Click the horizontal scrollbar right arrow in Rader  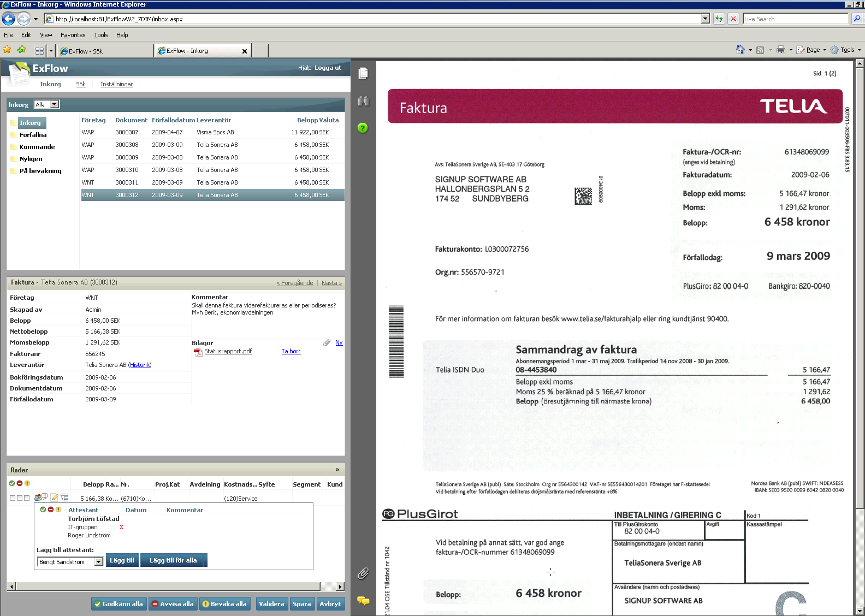340,587
